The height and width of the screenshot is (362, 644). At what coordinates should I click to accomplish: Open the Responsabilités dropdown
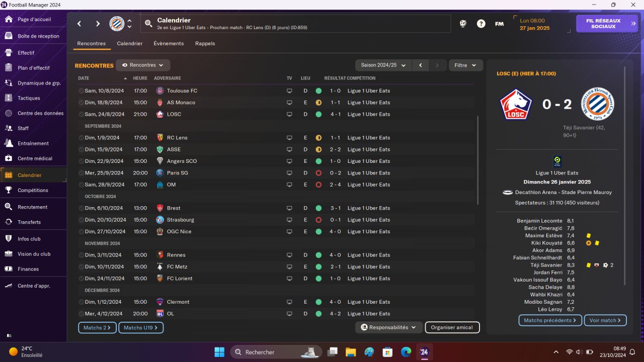389,327
